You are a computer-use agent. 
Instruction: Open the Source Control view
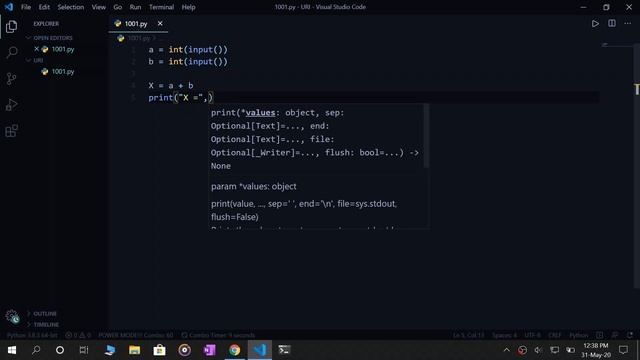pyautogui.click(x=11, y=78)
